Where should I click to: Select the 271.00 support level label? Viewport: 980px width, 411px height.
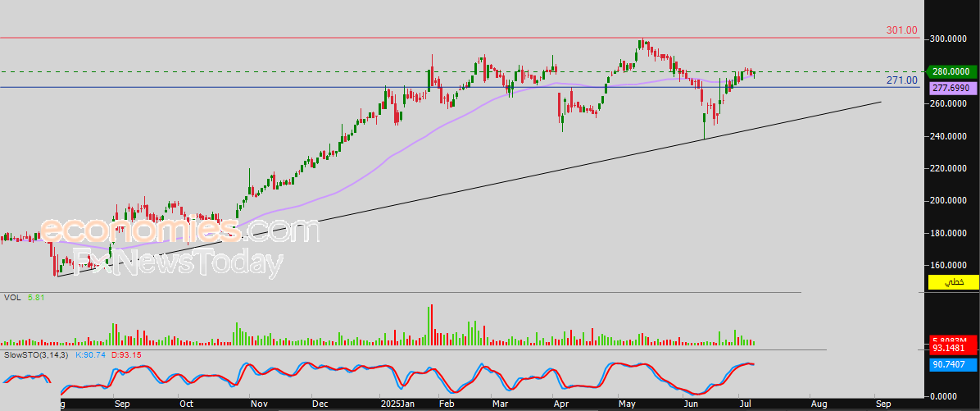point(902,80)
